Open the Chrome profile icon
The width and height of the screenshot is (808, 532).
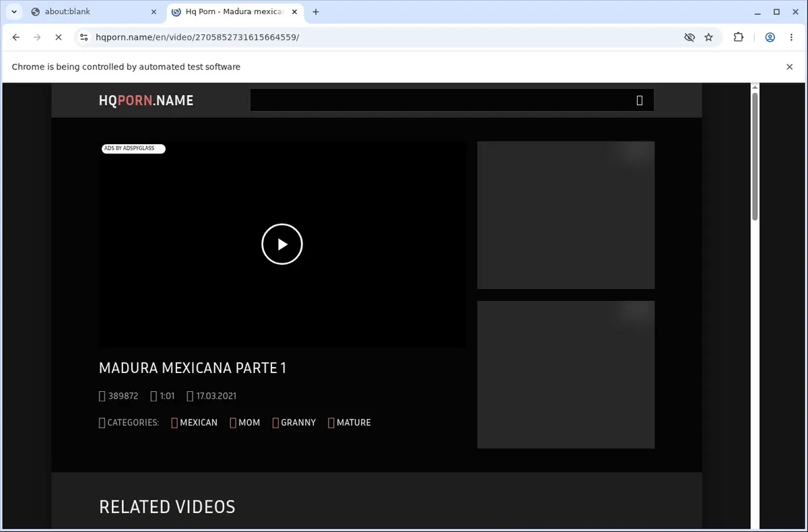(770, 38)
